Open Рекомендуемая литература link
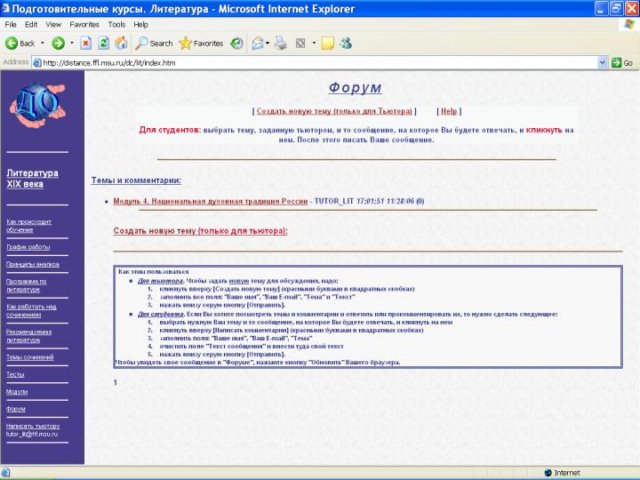 [29, 336]
